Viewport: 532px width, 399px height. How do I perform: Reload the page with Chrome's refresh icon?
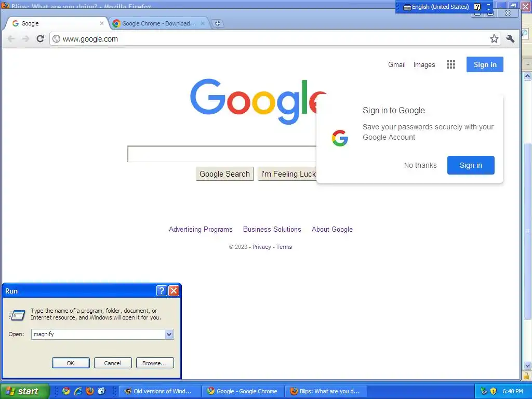(x=41, y=38)
